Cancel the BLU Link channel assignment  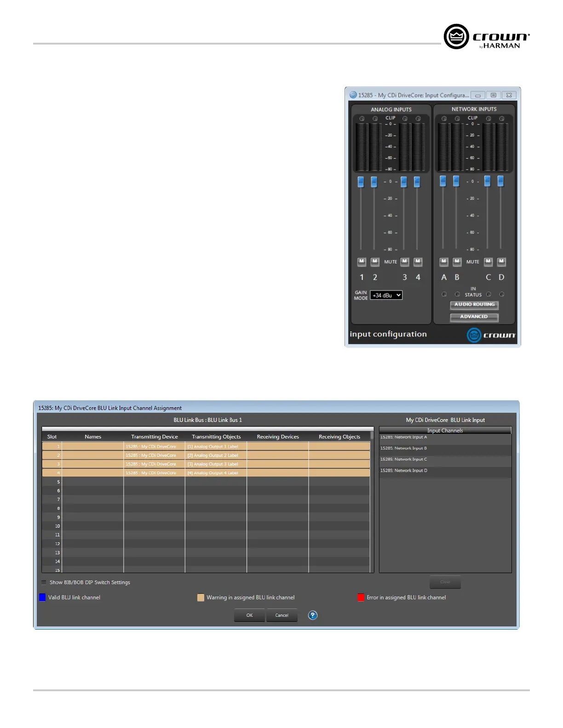point(282,615)
